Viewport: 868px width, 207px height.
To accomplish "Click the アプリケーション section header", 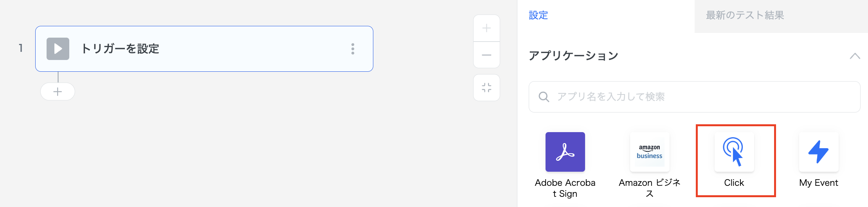I will pos(573,56).
